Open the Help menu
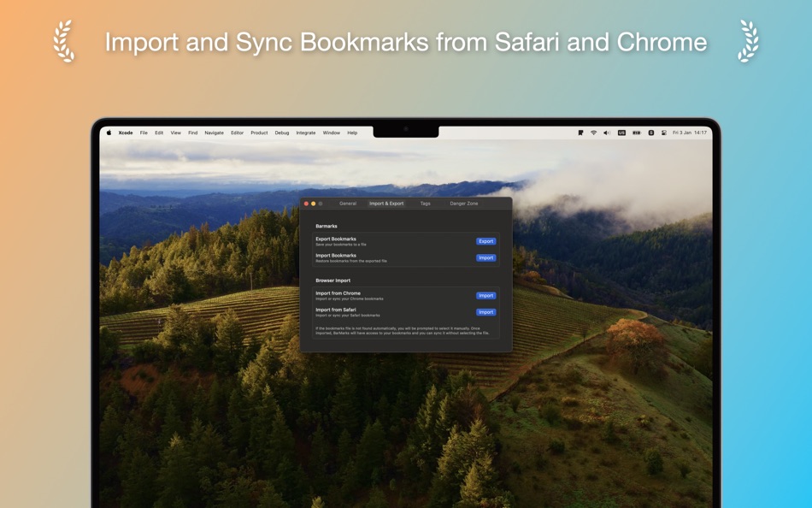 (352, 133)
